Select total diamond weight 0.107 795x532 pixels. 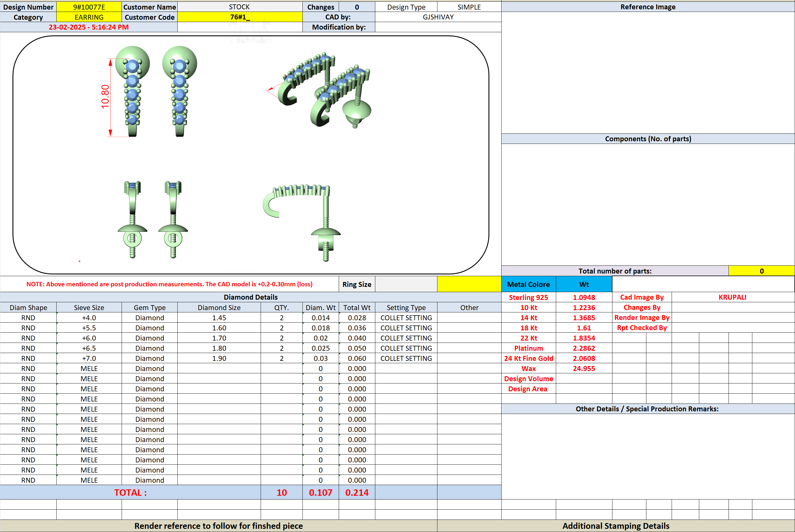320,492
